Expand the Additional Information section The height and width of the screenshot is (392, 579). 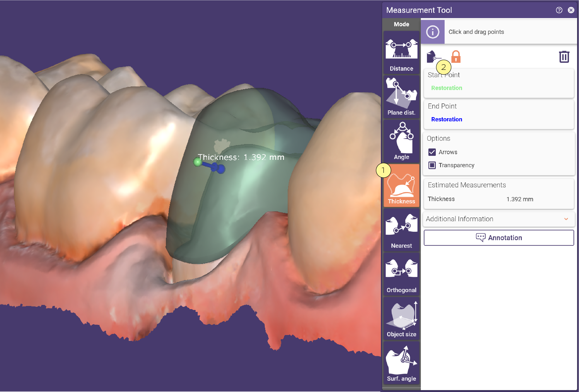pos(499,219)
